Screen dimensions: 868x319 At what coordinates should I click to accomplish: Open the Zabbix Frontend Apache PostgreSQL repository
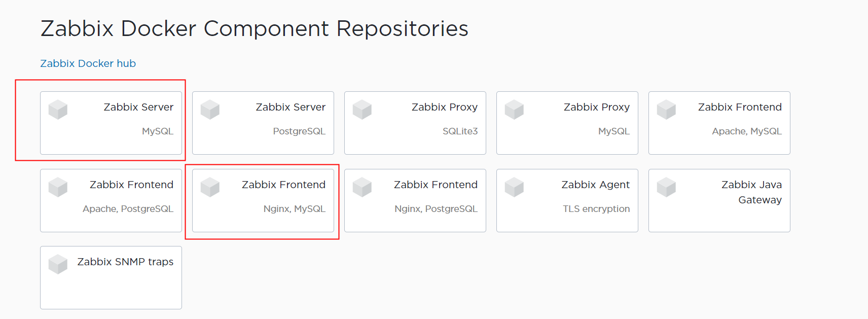pos(111,200)
